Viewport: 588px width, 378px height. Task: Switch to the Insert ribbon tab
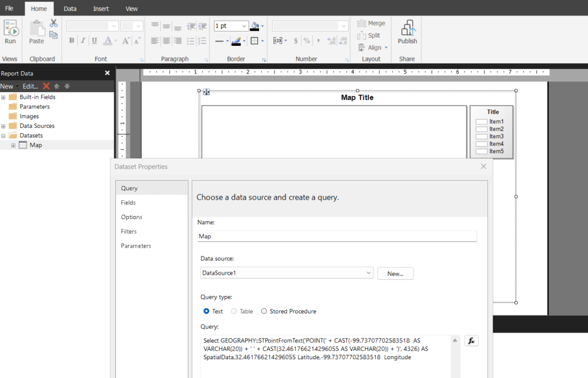tap(101, 9)
